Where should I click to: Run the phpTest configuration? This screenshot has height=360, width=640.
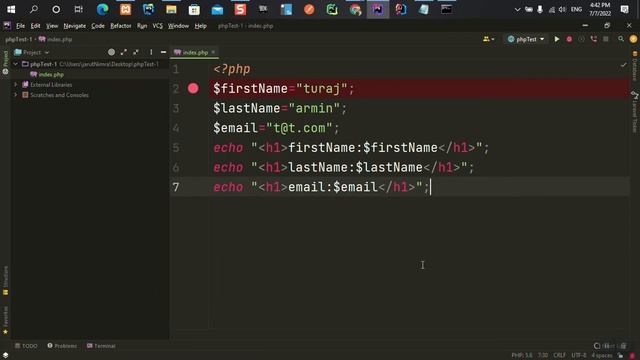(556, 39)
